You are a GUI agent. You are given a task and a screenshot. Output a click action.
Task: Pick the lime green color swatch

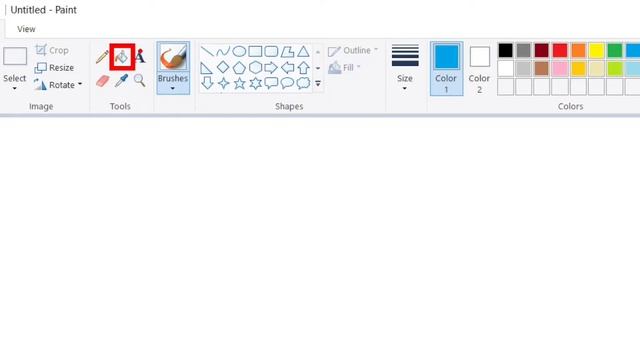pyautogui.click(x=615, y=69)
